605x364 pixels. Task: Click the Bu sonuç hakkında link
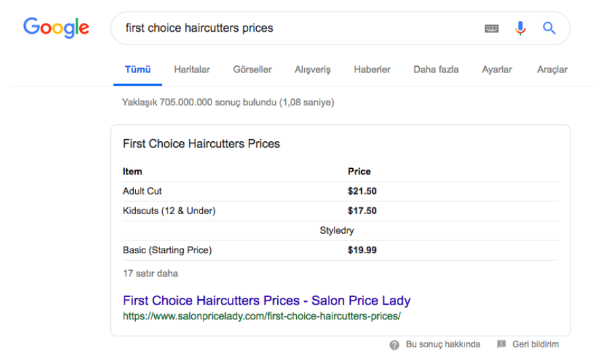click(443, 344)
